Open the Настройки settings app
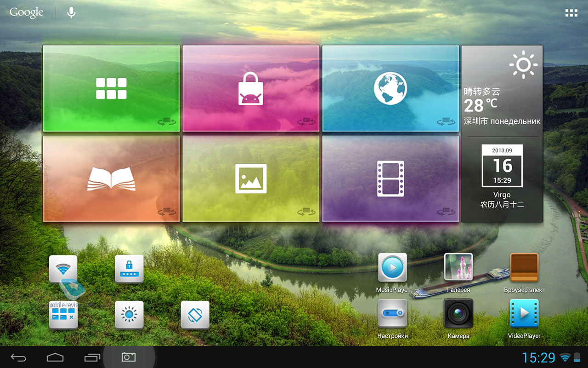This screenshot has height=368, width=588. [392, 314]
